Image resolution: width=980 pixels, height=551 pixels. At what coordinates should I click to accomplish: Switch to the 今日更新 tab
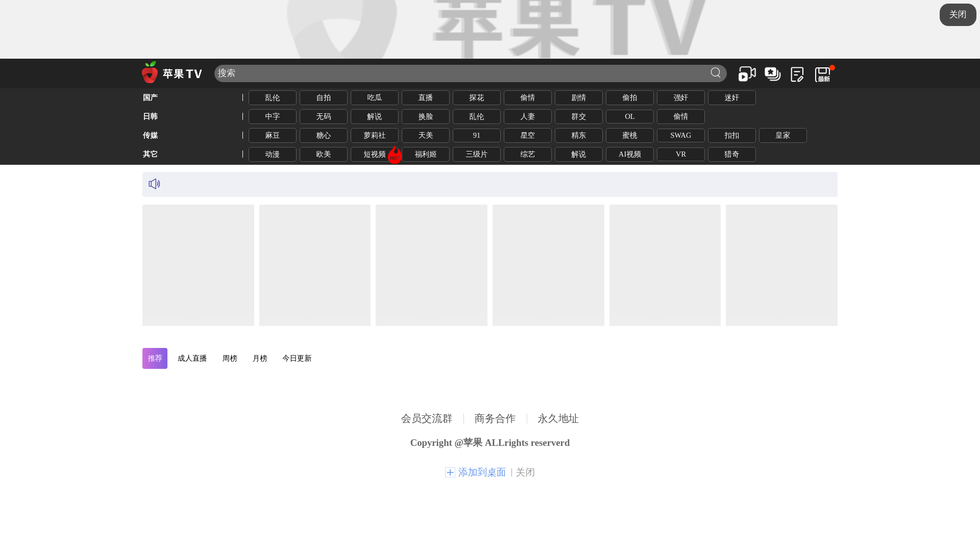(297, 359)
